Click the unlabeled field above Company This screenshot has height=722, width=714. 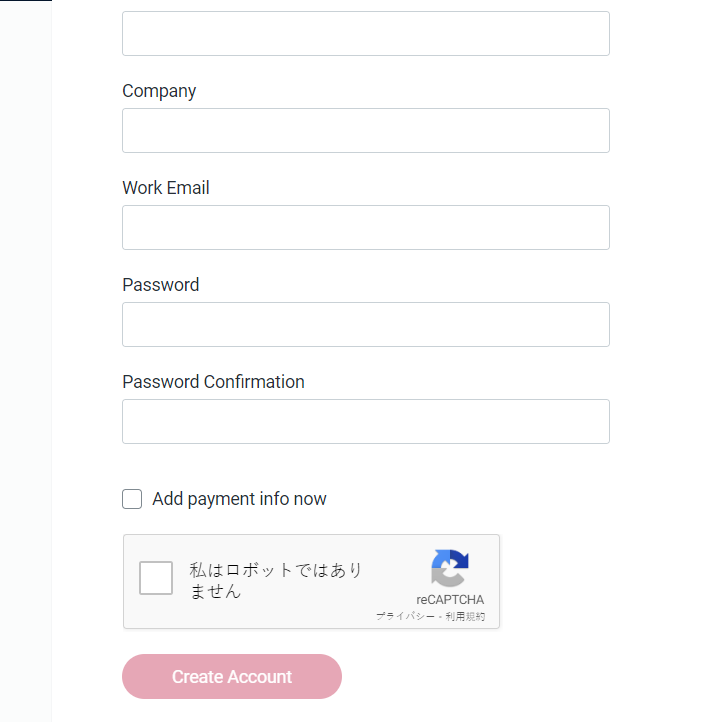point(366,34)
